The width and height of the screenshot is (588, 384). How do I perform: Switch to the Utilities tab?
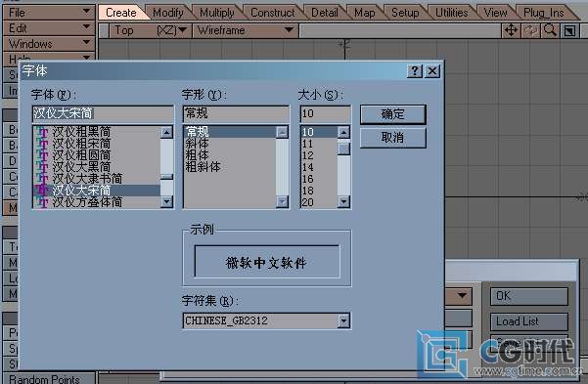click(x=451, y=13)
